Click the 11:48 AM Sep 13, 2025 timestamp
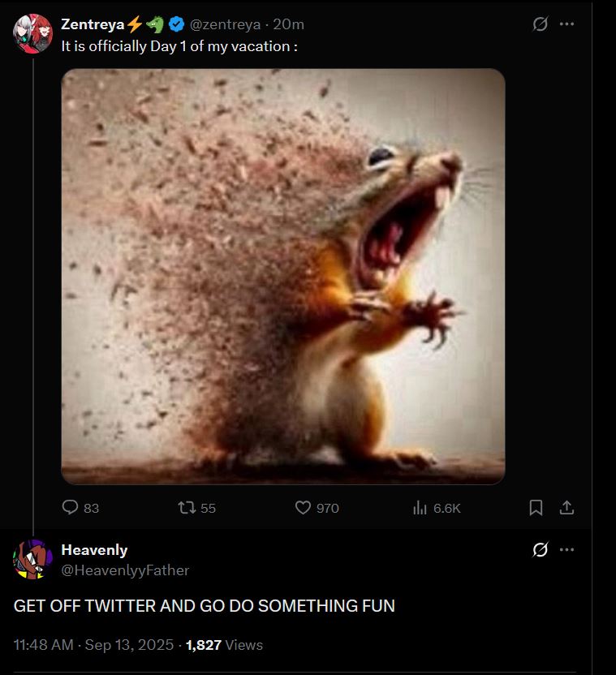The width and height of the screenshot is (616, 675). point(94,645)
